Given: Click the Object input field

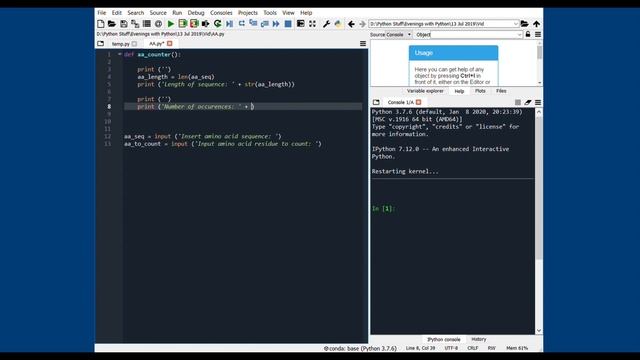Looking at the screenshot, I should (x=473, y=35).
